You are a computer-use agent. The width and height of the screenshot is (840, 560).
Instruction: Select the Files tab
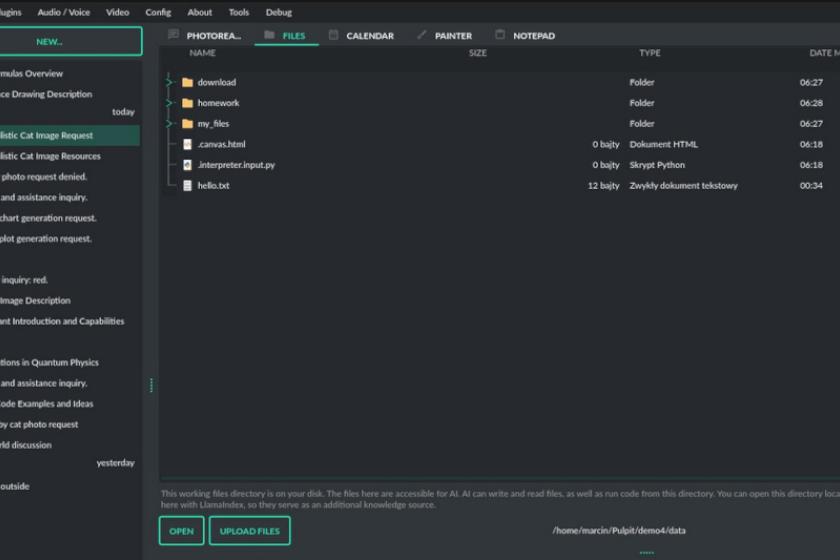287,35
